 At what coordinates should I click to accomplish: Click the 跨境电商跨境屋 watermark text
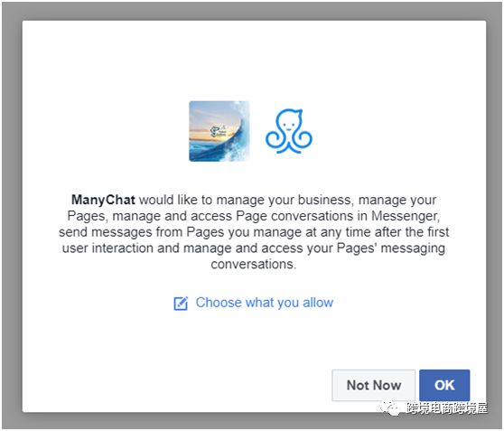point(447,408)
